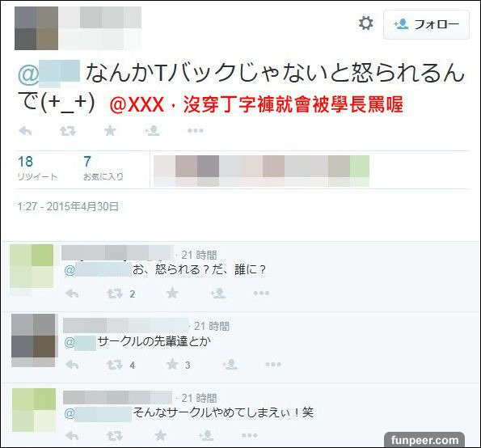Click the green avatar of first reply
This screenshot has width=481, height=448.
(32, 266)
